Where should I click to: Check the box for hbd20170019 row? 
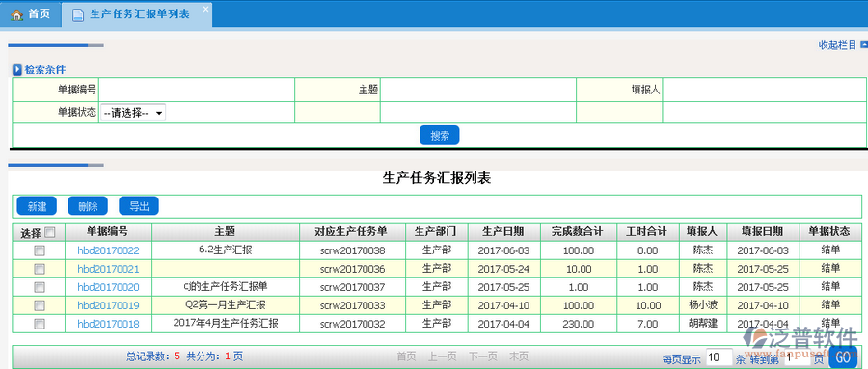coord(40,305)
